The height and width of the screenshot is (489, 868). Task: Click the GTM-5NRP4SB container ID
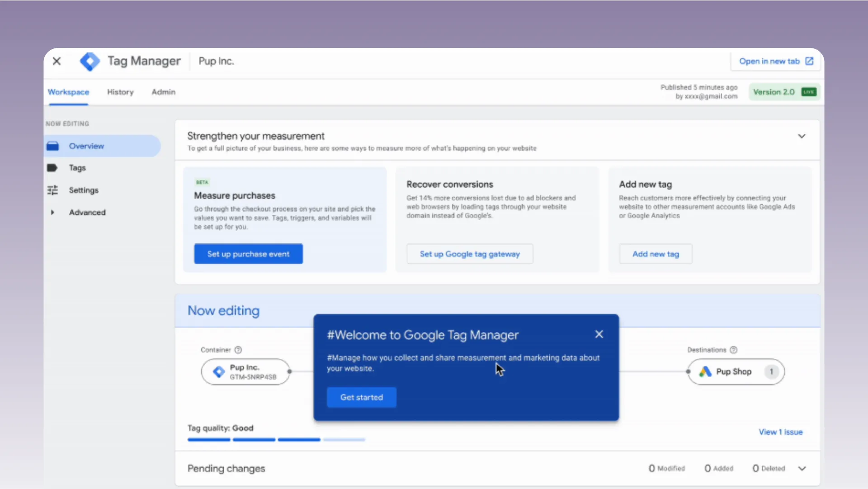coord(253,377)
